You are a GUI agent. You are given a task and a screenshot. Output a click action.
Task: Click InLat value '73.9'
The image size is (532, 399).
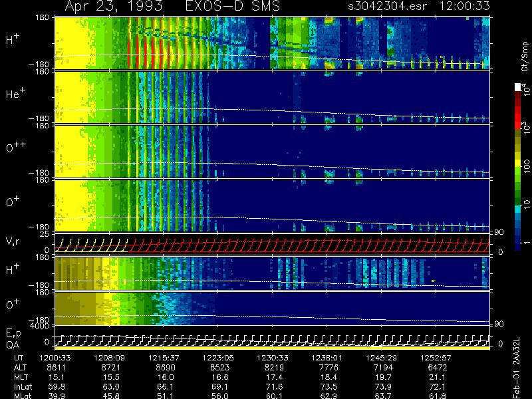[x=383, y=386]
